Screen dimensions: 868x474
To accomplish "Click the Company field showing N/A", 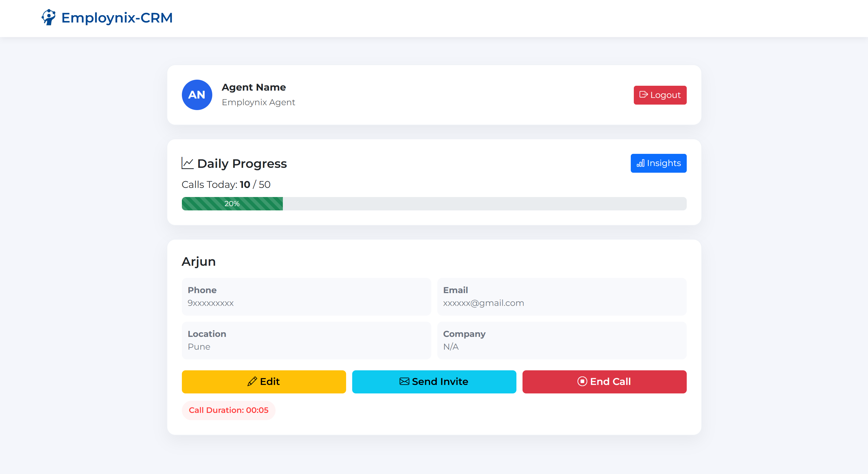I will (561, 340).
